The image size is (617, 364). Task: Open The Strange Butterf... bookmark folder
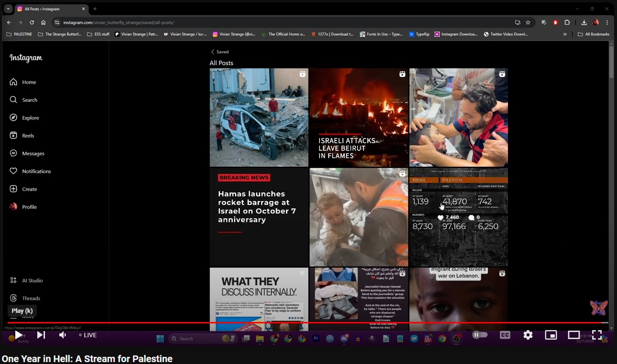click(59, 34)
